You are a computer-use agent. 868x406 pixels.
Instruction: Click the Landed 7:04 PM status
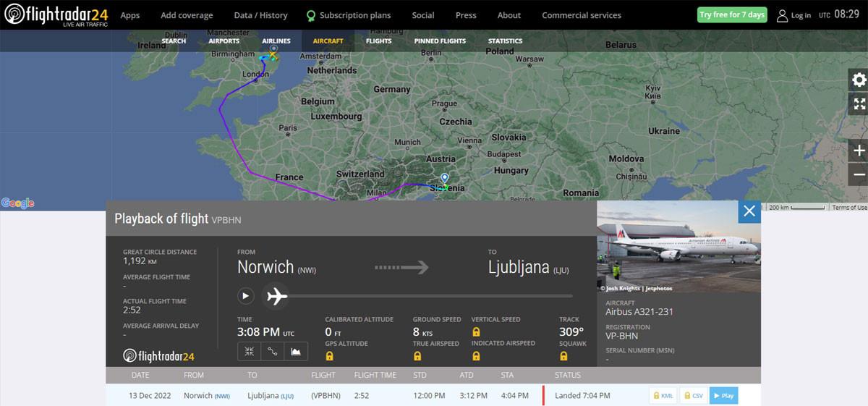click(x=582, y=396)
